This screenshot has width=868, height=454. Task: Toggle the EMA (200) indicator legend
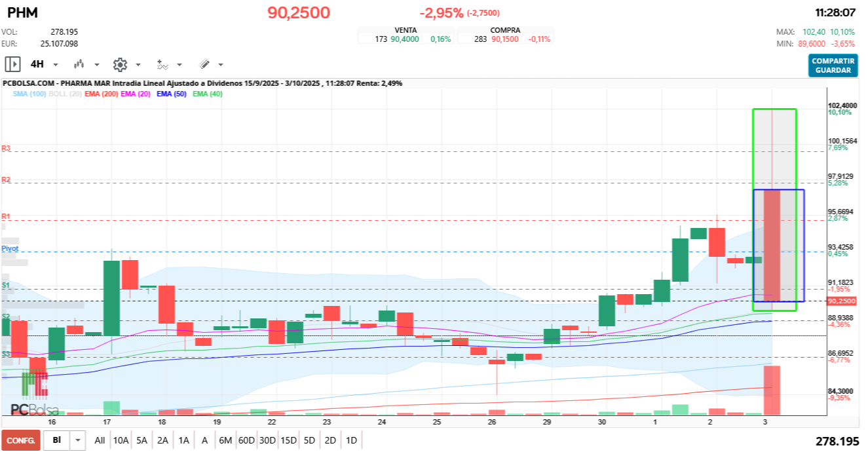tap(102, 94)
